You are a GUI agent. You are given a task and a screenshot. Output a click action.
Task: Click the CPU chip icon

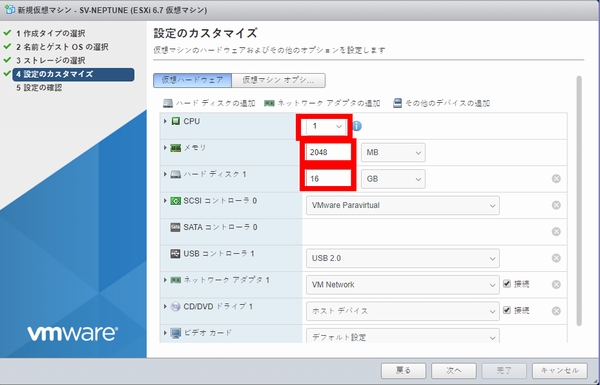point(176,121)
